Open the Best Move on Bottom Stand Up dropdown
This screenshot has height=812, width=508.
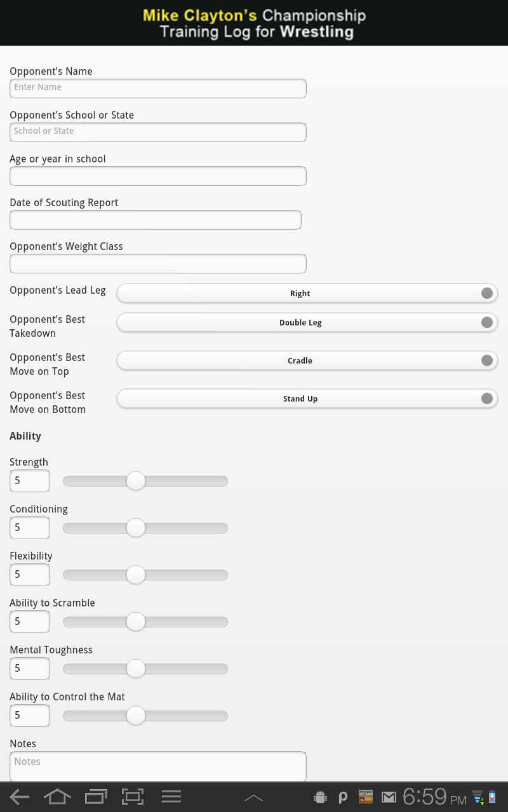tap(307, 398)
